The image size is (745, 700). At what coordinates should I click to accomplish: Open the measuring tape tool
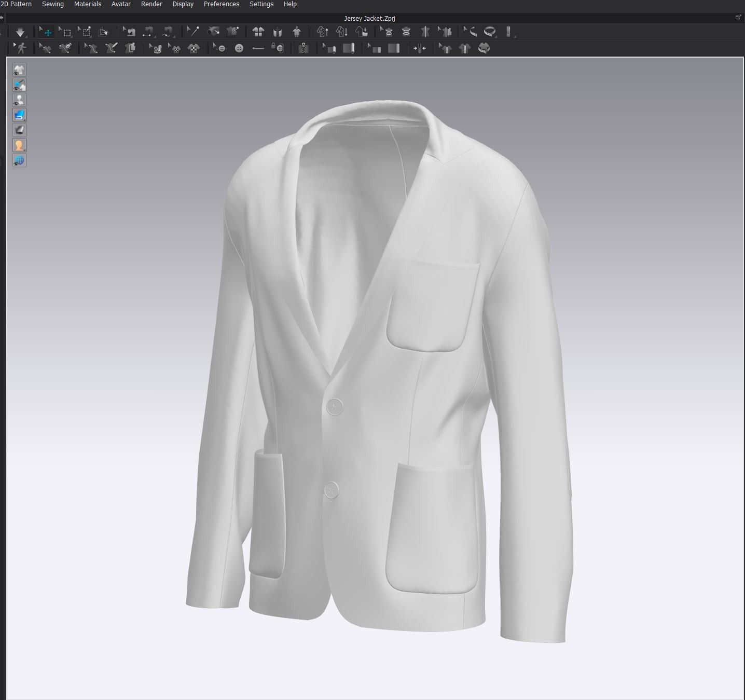tap(489, 32)
